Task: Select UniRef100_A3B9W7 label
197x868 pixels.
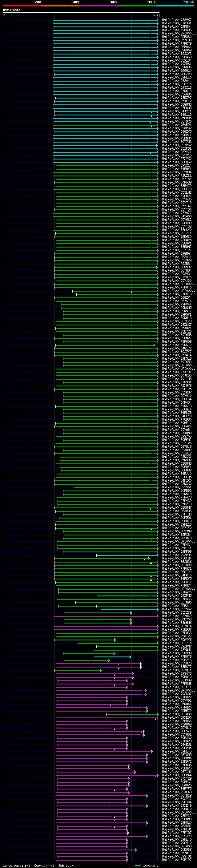Action: 177,629
